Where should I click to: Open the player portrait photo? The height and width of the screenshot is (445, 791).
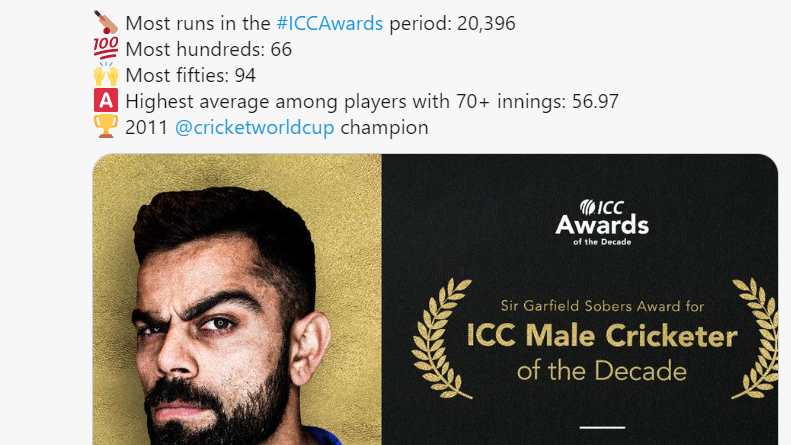pyautogui.click(x=237, y=300)
